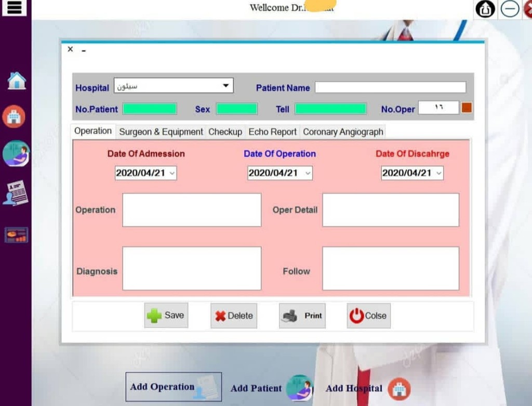Open the hamburger menu icon
532x406 pixels.
14,7
